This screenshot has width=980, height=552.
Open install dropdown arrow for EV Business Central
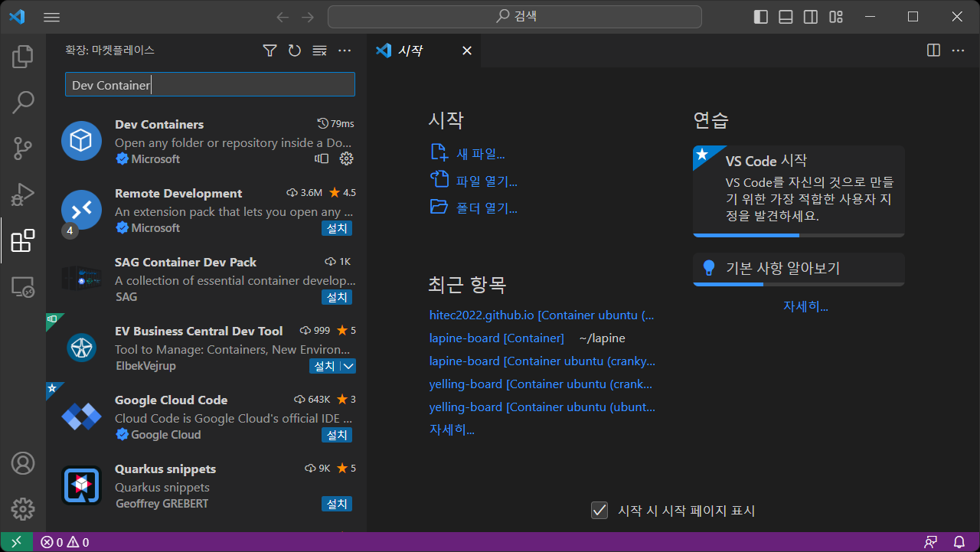pos(348,366)
